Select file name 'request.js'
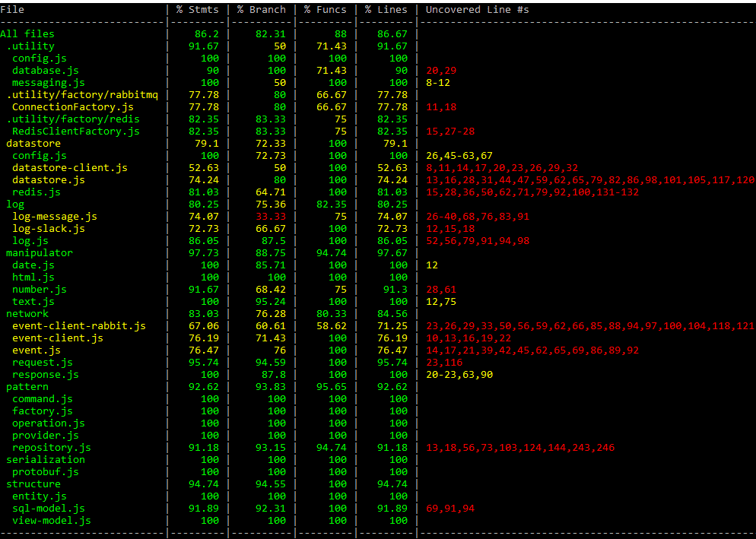The image size is (756, 539). (x=43, y=363)
